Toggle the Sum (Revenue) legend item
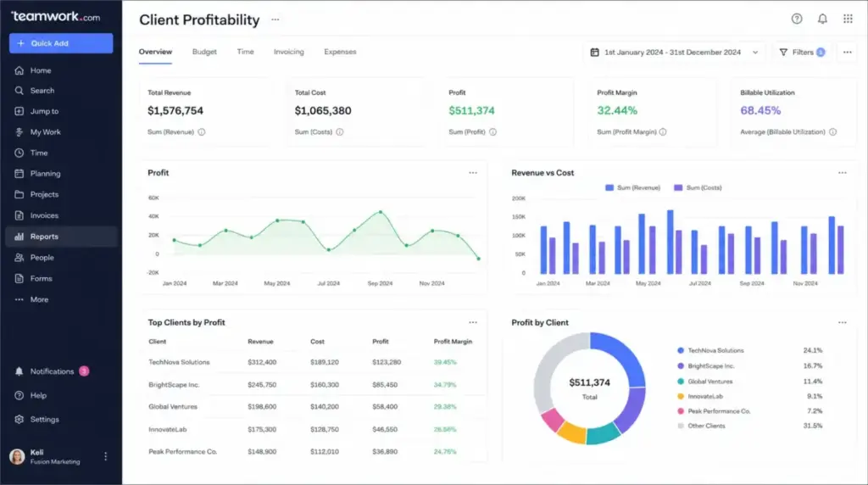Image resolution: width=868 pixels, height=485 pixels. pyautogui.click(x=632, y=187)
